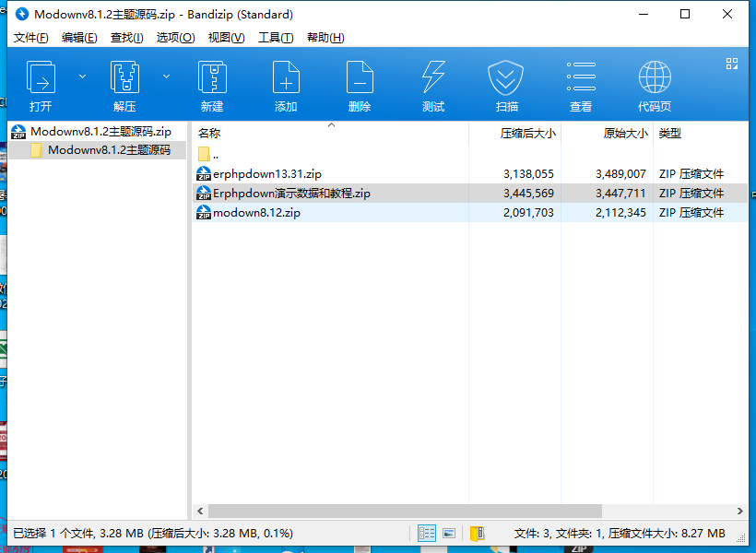Click the parent folder '..' entry

tap(208, 154)
